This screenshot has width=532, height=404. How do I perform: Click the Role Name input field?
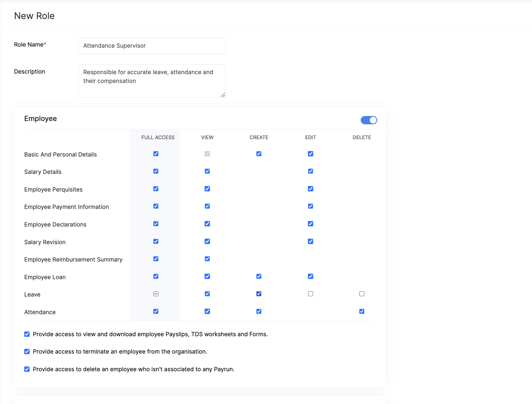click(152, 46)
